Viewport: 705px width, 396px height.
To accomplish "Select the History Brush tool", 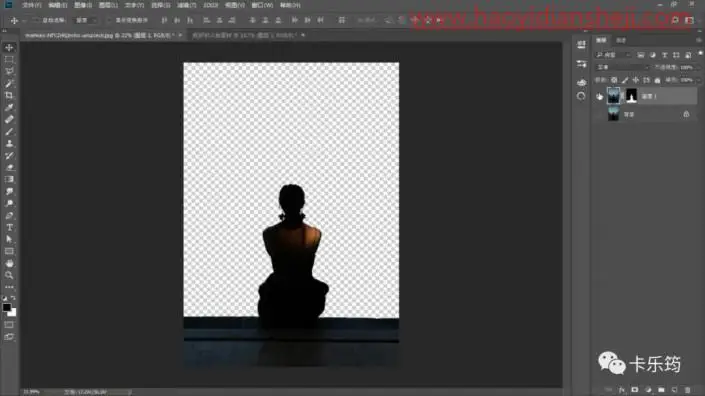I will 9,156.
